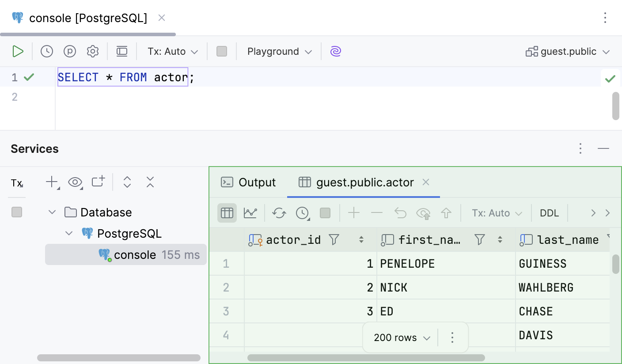This screenshot has width=622, height=364.
Task: Add a new row with the plus icon
Action: point(354,213)
